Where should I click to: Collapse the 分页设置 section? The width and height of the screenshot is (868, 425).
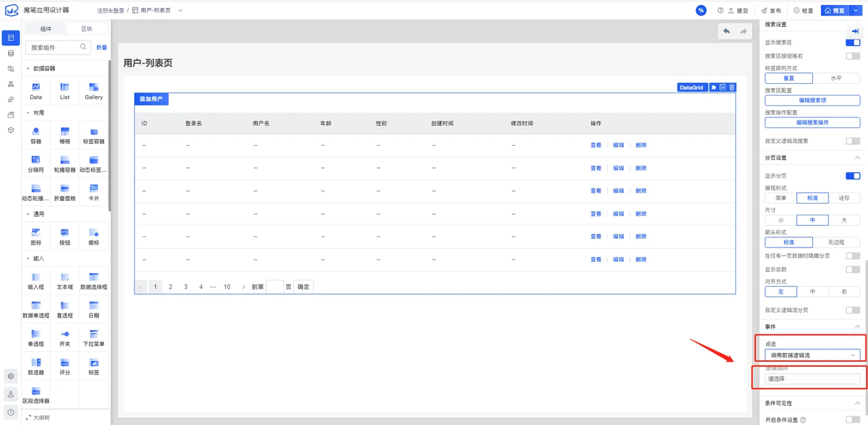click(x=857, y=158)
